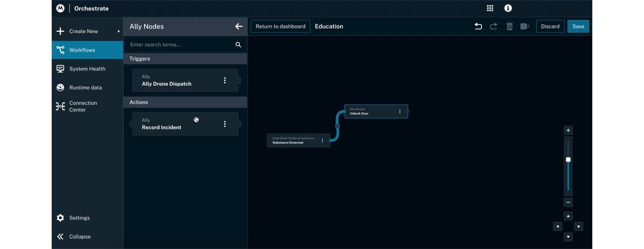Screen dimensions: 644x249
Task: Pan canvas right arrow
Action: click(x=579, y=226)
